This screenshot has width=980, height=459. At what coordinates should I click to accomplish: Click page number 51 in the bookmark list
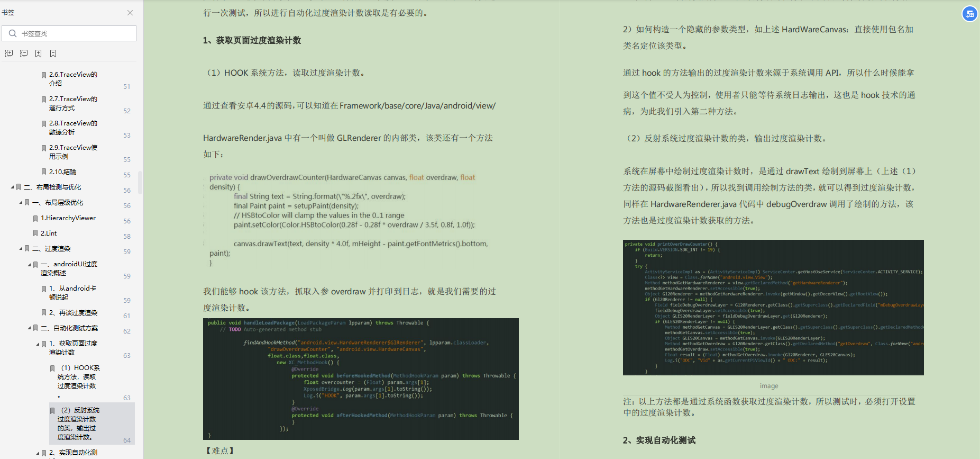point(127,86)
